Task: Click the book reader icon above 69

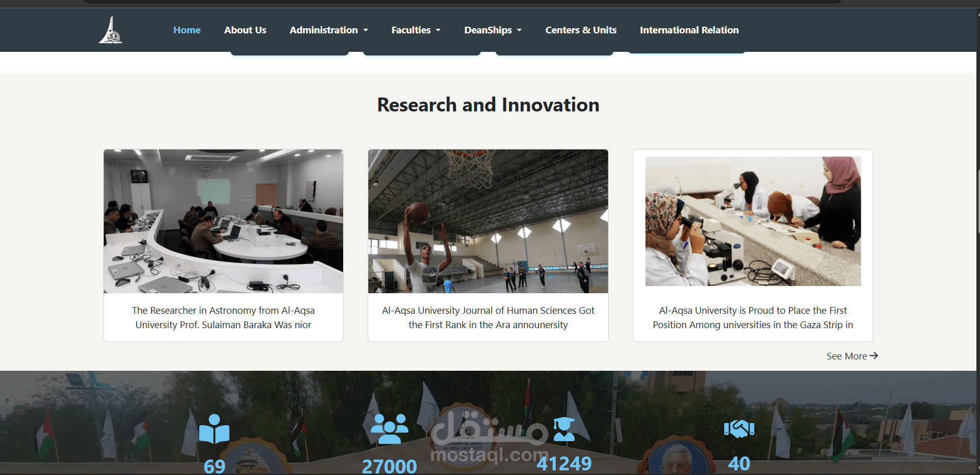Action: pos(214,429)
